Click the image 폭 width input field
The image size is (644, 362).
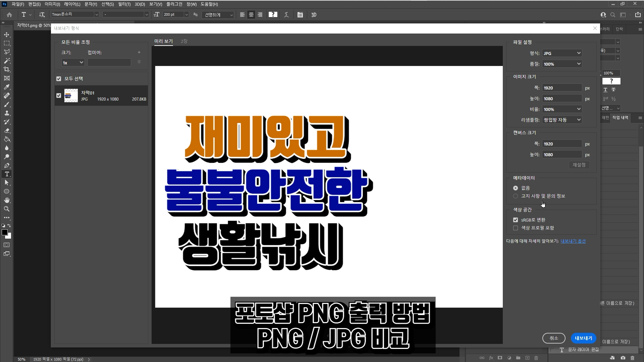(562, 88)
